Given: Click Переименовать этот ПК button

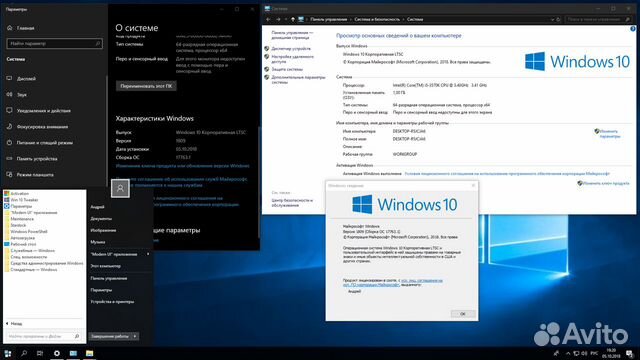Looking at the screenshot, I should coord(146,86).
